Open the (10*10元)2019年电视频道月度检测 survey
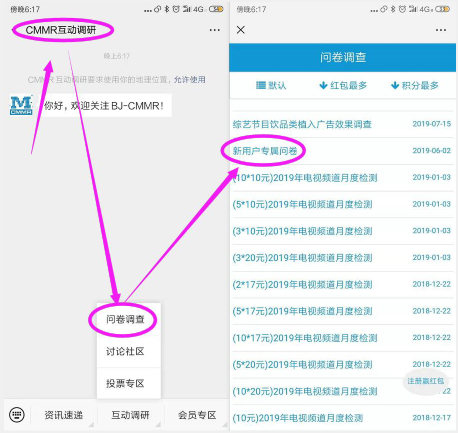458x433 pixels. point(343,178)
